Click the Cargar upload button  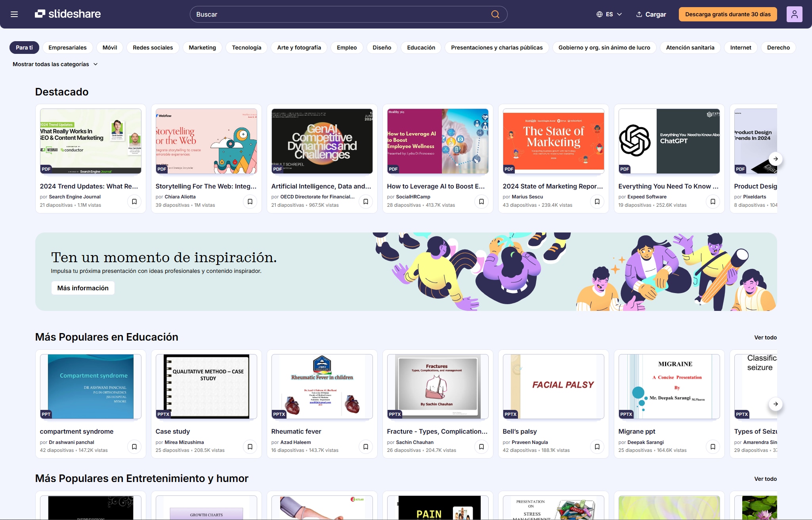click(651, 14)
